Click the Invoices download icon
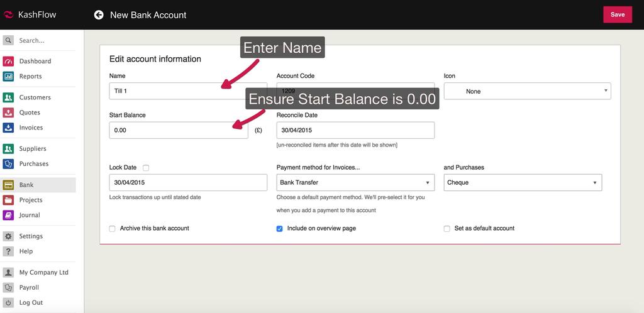This screenshot has width=644, height=313. pos(8,128)
